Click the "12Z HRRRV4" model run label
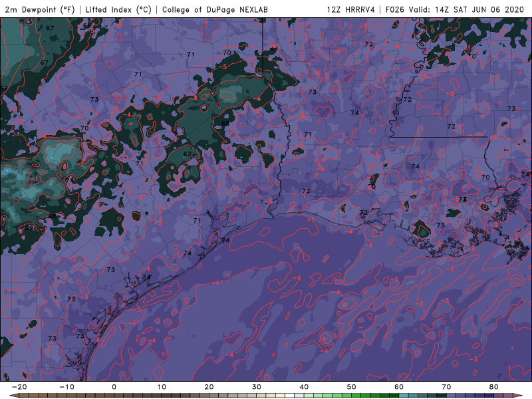The height and width of the screenshot is (399, 532). (351, 9)
